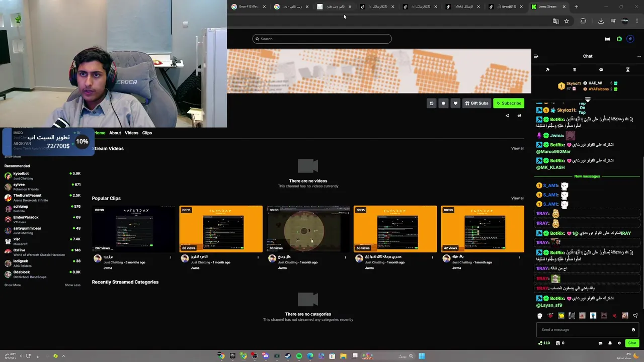Open the options menu of the 42 views clip
Viewport: 644px width, 362px height.
(x=520, y=257)
